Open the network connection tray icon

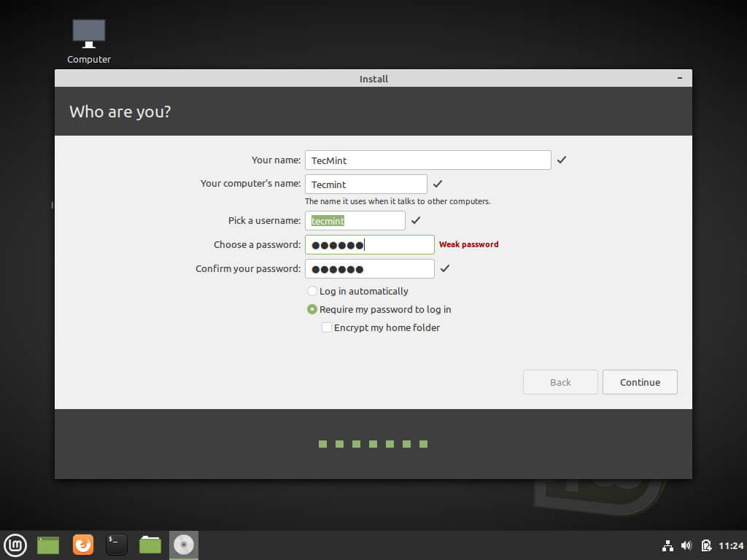pyautogui.click(x=668, y=545)
